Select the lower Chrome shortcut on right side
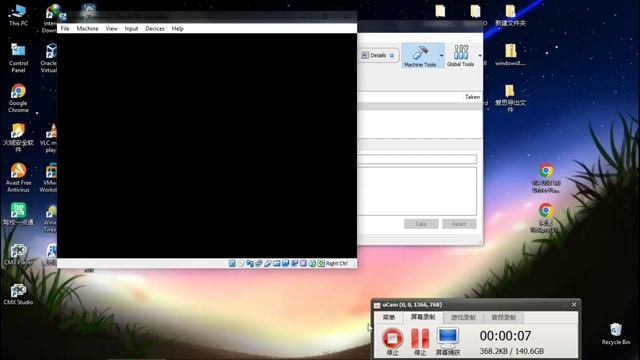Viewport: 640px width, 360px height. (x=546, y=218)
